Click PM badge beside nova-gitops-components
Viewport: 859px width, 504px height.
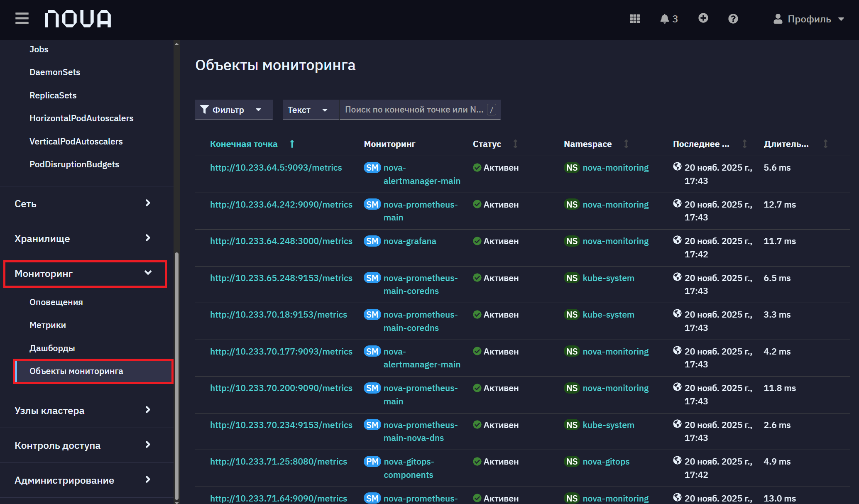click(x=372, y=462)
